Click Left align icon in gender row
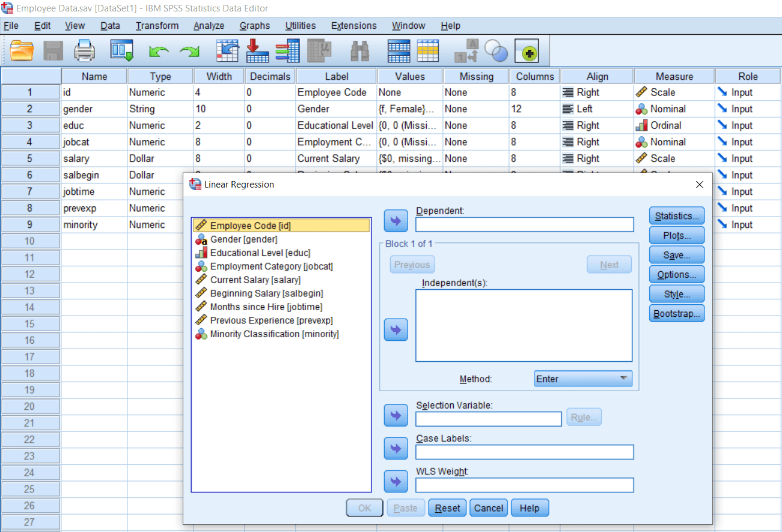782x532 pixels. pyautogui.click(x=567, y=109)
